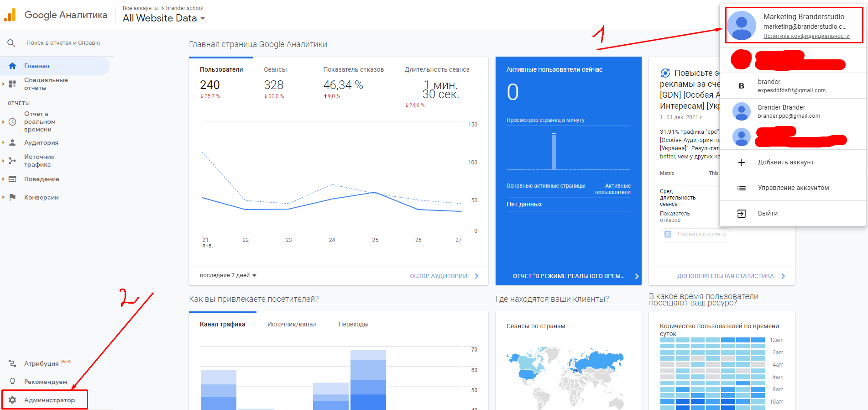Switch to Source/Medium tab
The image size is (868, 410).
coord(292,324)
